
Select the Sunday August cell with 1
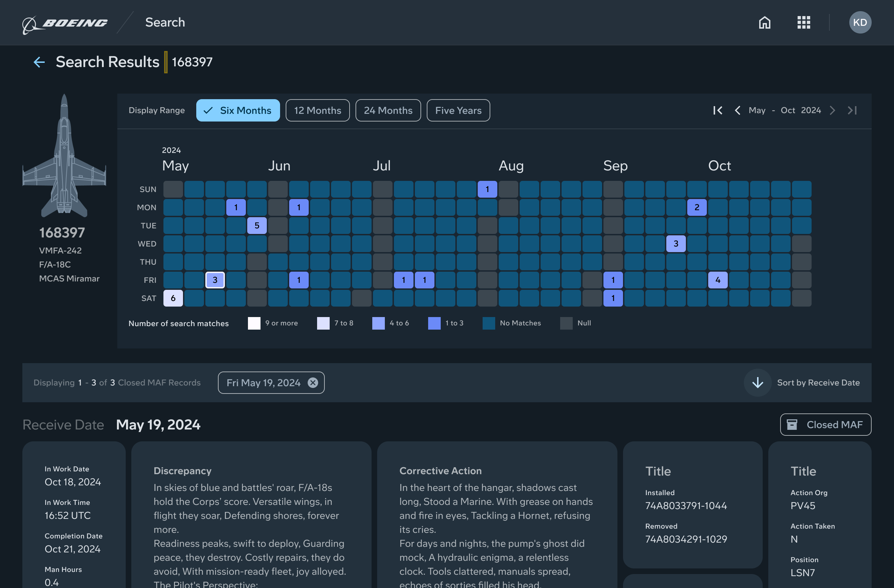487,189
